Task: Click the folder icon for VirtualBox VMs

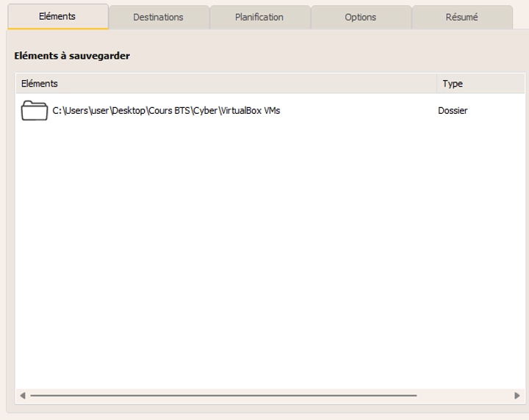Action: point(34,110)
